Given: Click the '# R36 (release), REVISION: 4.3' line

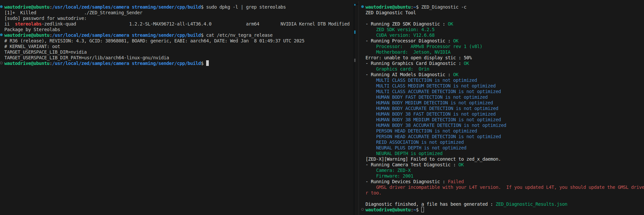Looking at the screenshot, I should coord(154,41).
